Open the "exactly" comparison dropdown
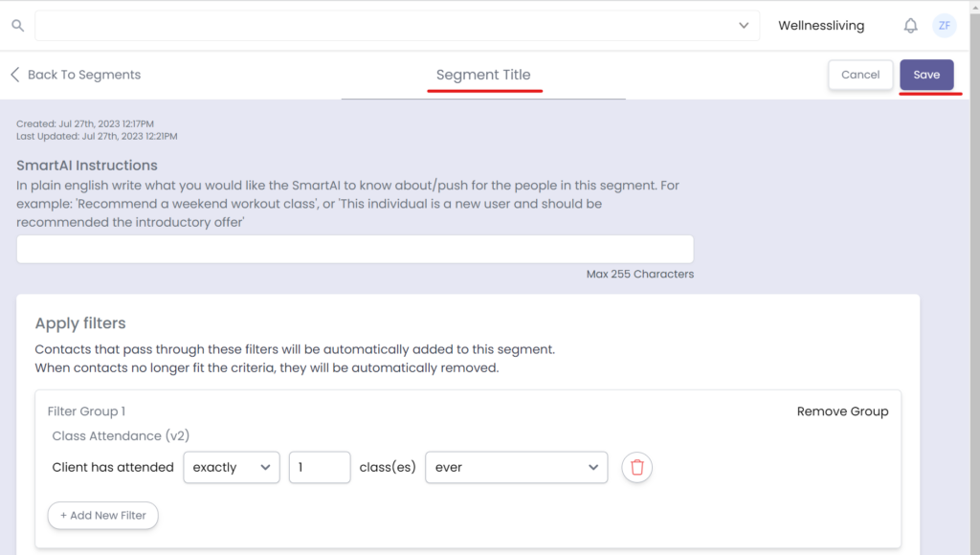 point(231,467)
